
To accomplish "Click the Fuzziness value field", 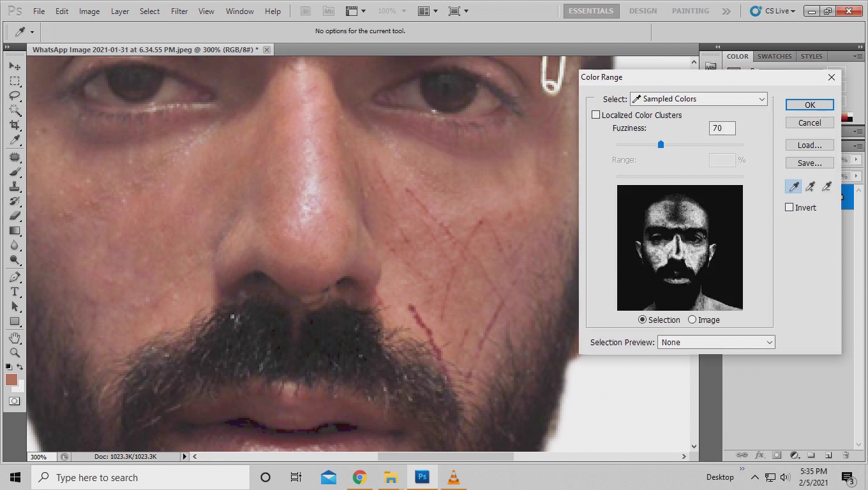I will coord(722,128).
